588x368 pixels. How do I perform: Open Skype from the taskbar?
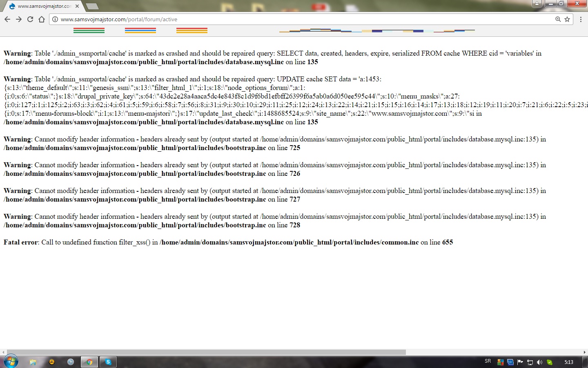click(x=108, y=362)
